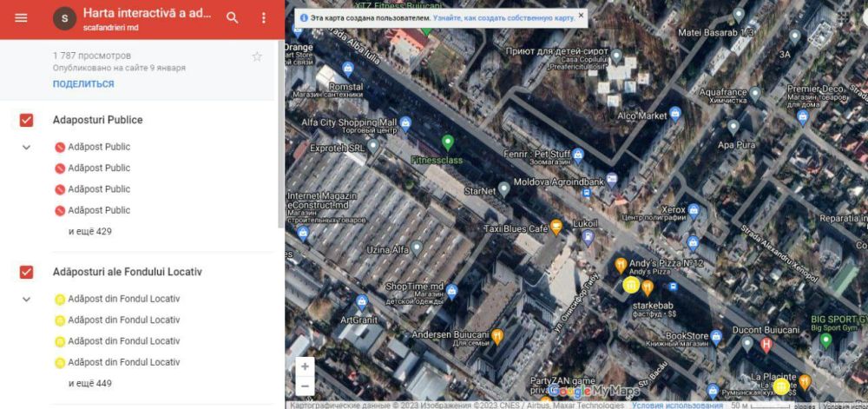Select first Adăpost Public list entry
Viewport: 868px width, 409px height.
click(x=98, y=147)
